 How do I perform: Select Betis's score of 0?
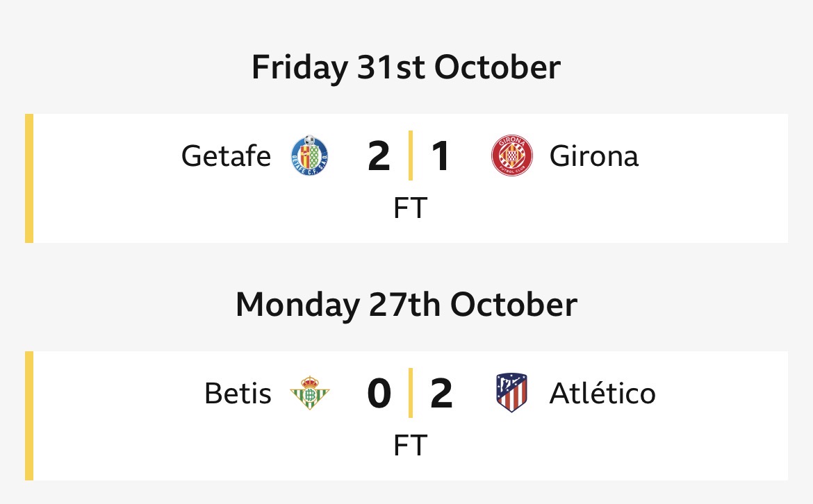tap(379, 394)
